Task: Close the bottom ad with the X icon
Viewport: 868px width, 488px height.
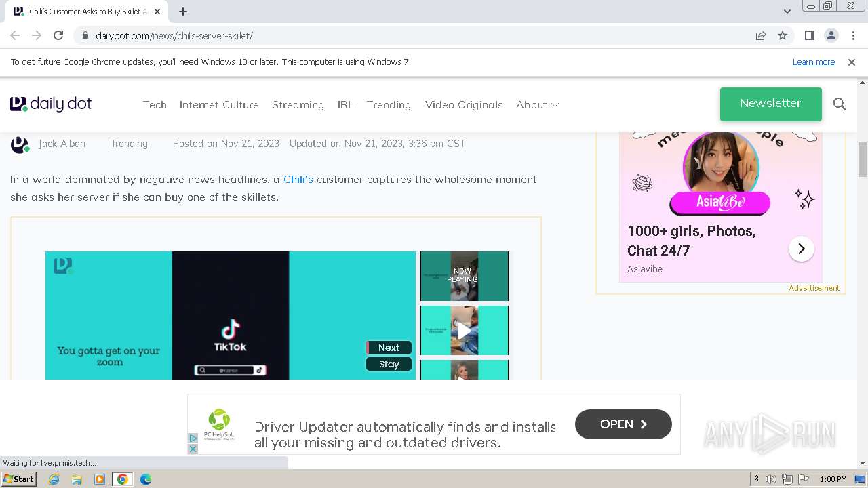Action: (193, 449)
